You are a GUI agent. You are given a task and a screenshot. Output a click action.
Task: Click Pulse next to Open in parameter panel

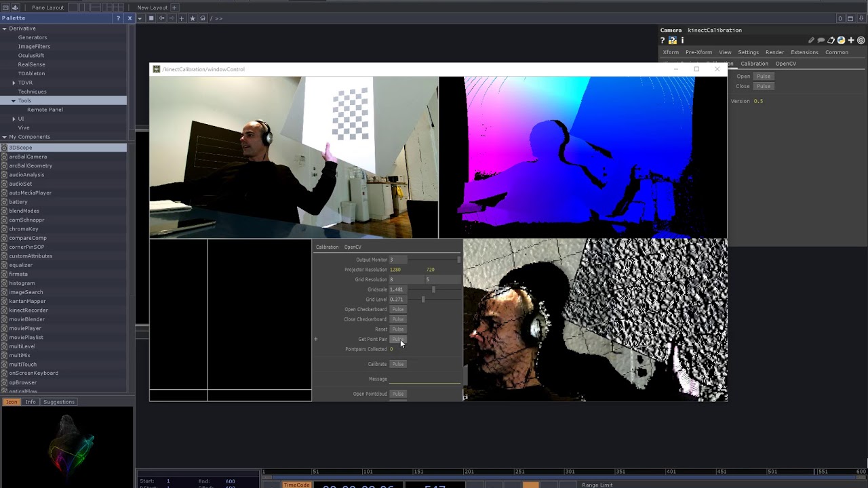764,77
